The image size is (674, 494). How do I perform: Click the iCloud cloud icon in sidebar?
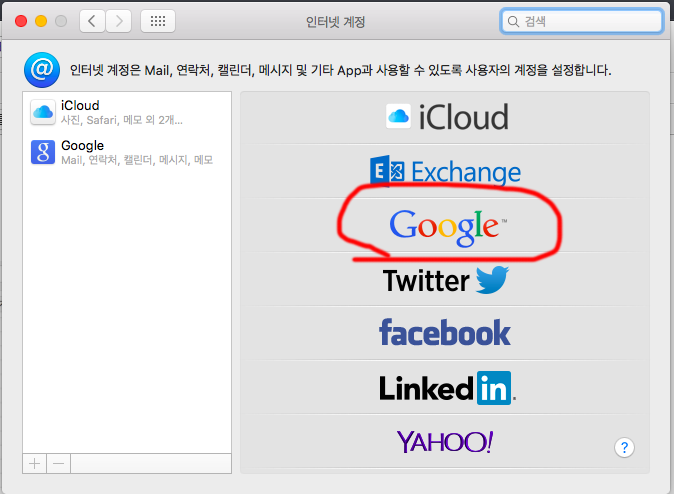tap(43, 112)
